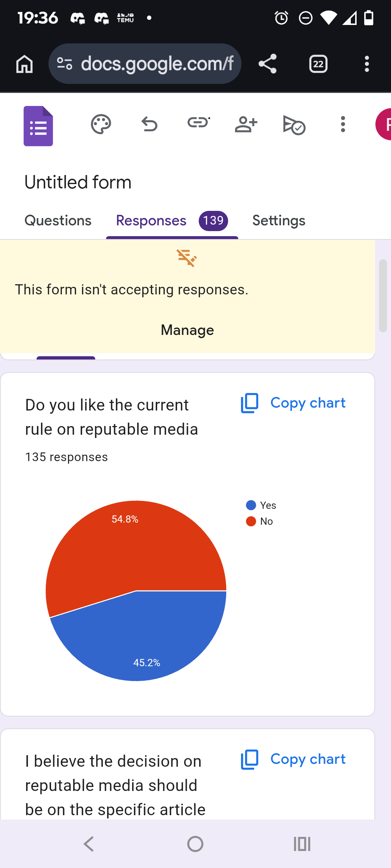Screen dimensions: 391x868
Task: Open the customize theme palette
Action: pos(101,124)
